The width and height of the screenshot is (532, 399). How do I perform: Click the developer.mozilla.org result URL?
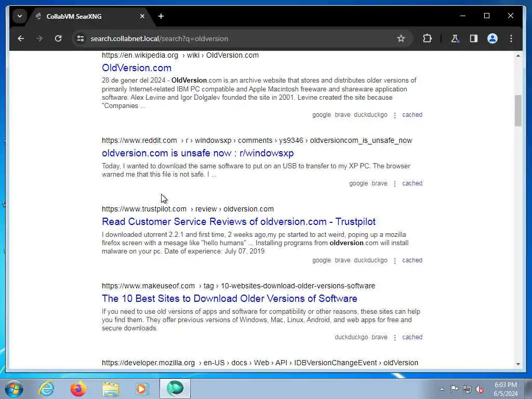tap(260, 363)
